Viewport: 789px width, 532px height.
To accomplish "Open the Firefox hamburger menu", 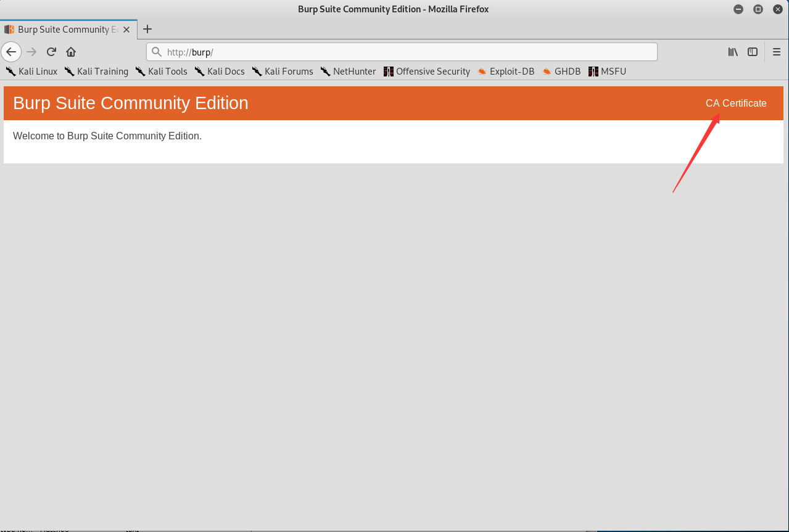I will coord(777,52).
